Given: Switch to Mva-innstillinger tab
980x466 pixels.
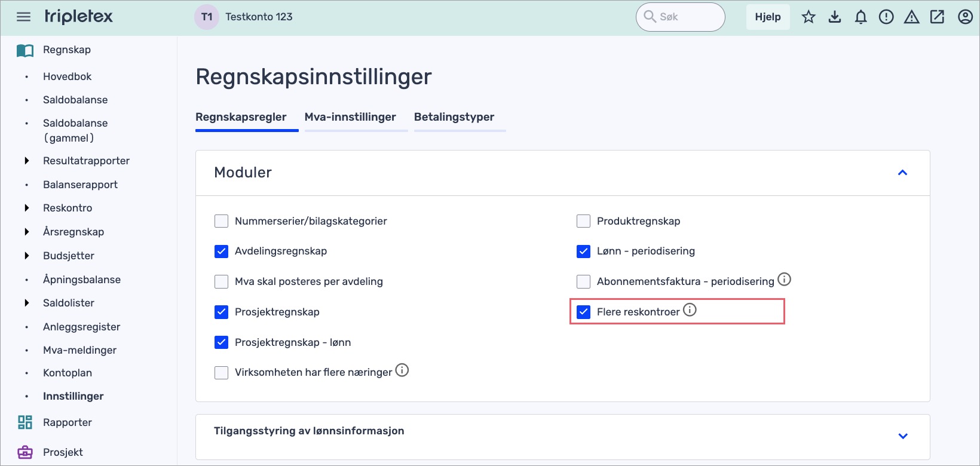Looking at the screenshot, I should pyautogui.click(x=350, y=117).
